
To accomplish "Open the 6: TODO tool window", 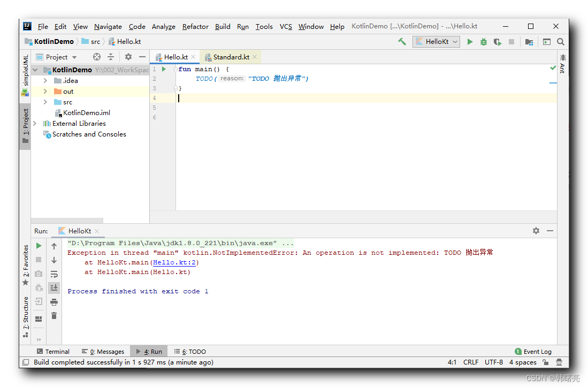I will [190, 351].
